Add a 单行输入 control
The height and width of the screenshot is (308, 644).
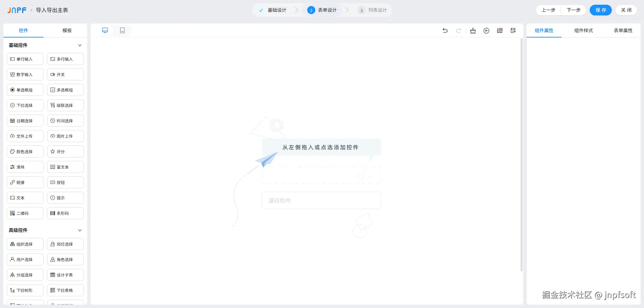tap(25, 59)
